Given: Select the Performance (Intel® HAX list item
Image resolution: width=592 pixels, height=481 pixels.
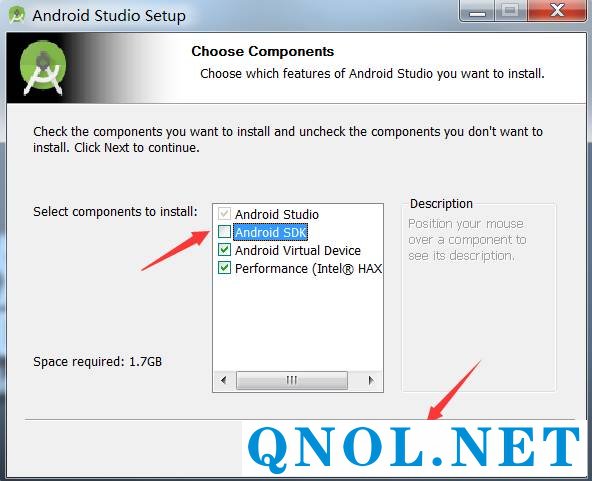Looking at the screenshot, I should click(308, 268).
